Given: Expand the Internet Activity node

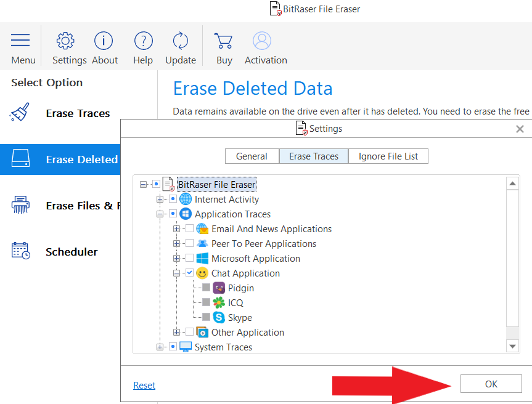Looking at the screenshot, I should [160, 200].
